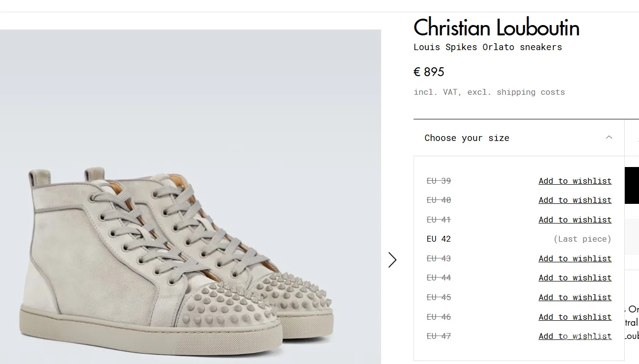The width and height of the screenshot is (639, 364).
Task: Add size EU 46 to wishlist
Action: click(x=575, y=317)
